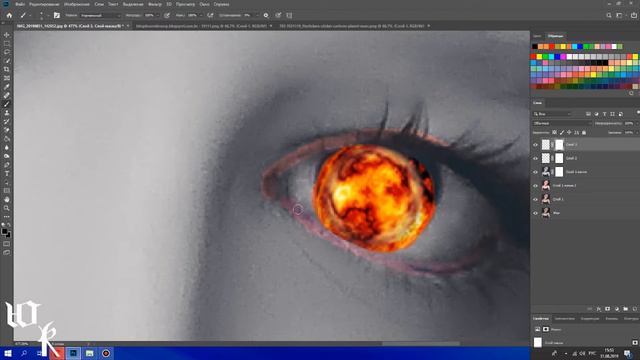The image size is (640, 360).
Task: Create a new group folder icon
Action: [x=625, y=309]
